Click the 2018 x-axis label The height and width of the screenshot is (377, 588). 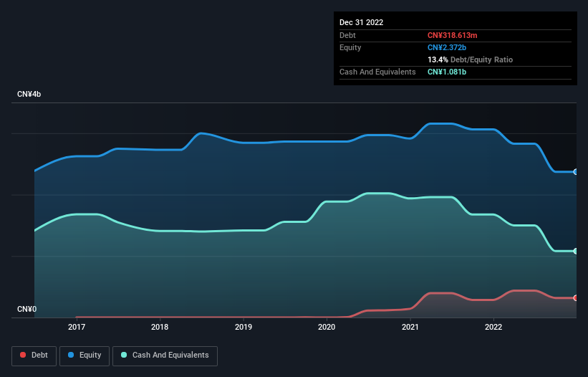pyautogui.click(x=160, y=327)
